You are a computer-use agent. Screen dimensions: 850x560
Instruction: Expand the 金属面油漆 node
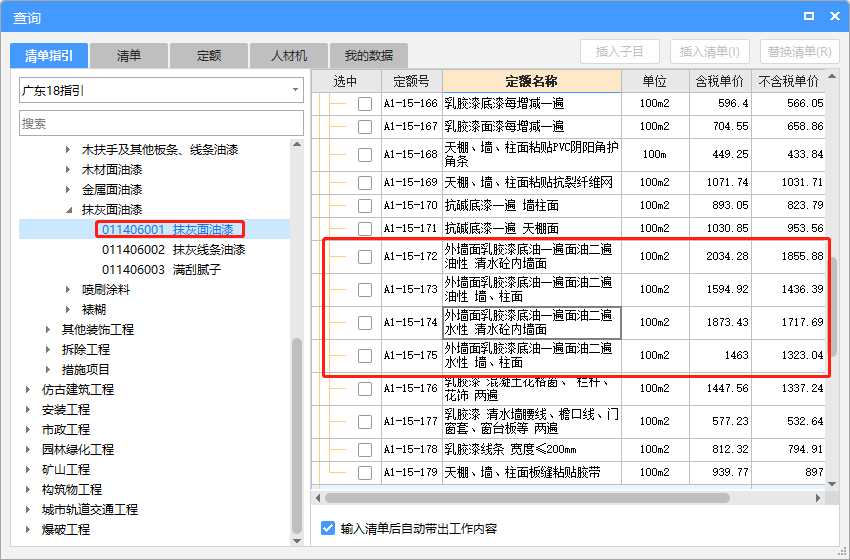pos(68,190)
